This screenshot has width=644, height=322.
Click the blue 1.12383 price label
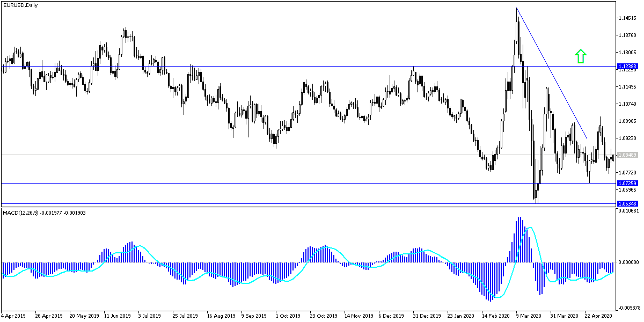pos(627,66)
